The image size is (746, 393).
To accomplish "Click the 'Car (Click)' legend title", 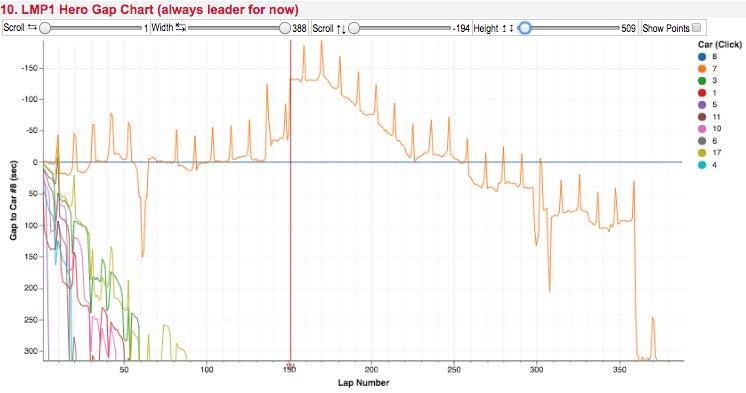I will point(720,45).
